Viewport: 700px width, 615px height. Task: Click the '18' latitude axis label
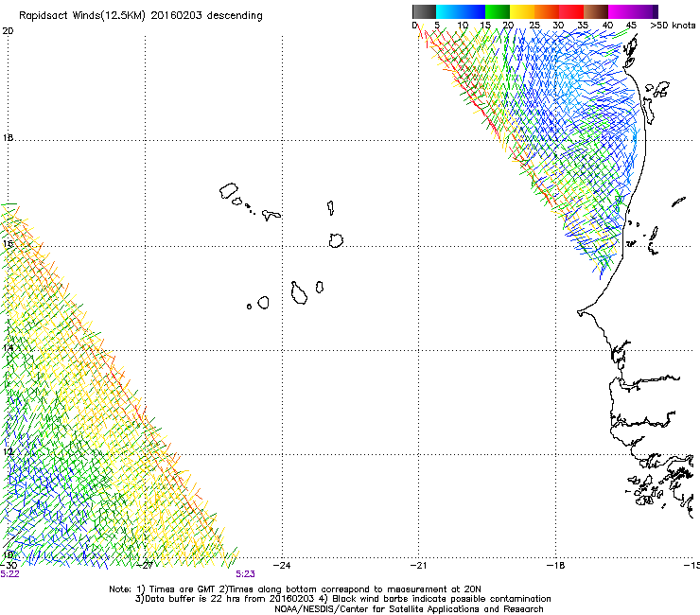8,137
